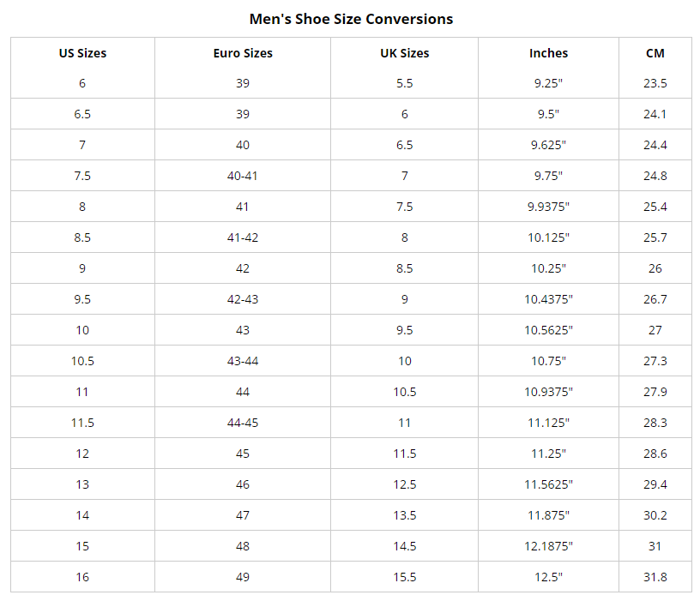
Task: Select Euro size 43-44 cell
Action: (x=243, y=361)
